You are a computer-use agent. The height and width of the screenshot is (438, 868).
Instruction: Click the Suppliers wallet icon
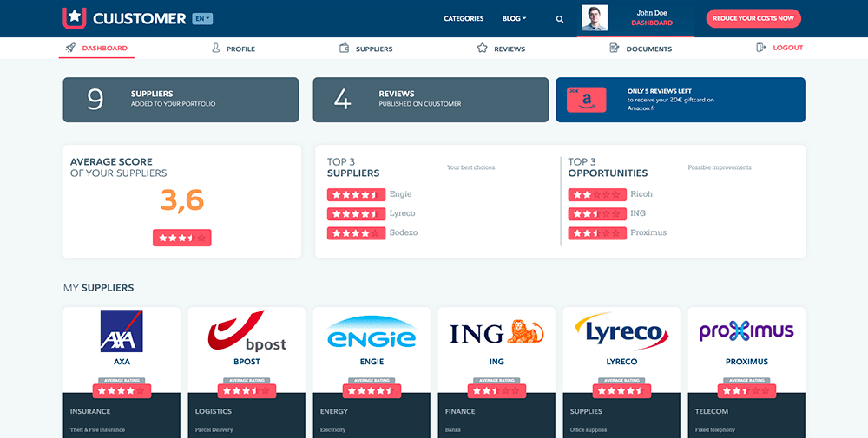click(345, 49)
